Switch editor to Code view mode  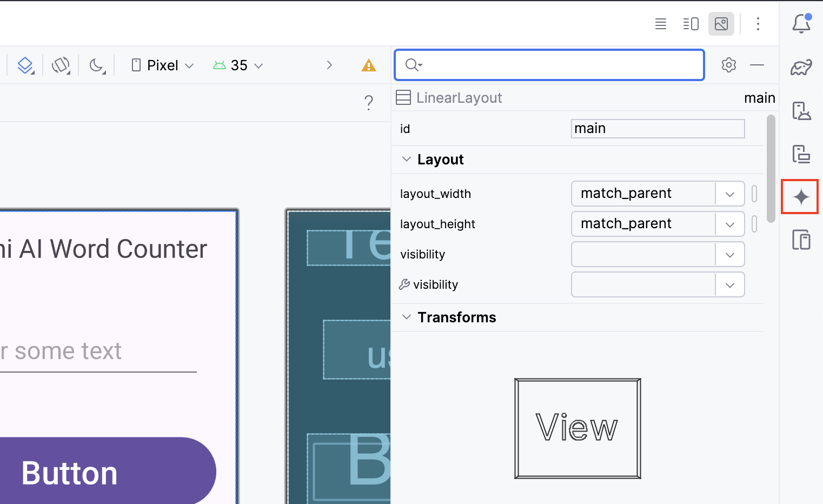point(660,24)
